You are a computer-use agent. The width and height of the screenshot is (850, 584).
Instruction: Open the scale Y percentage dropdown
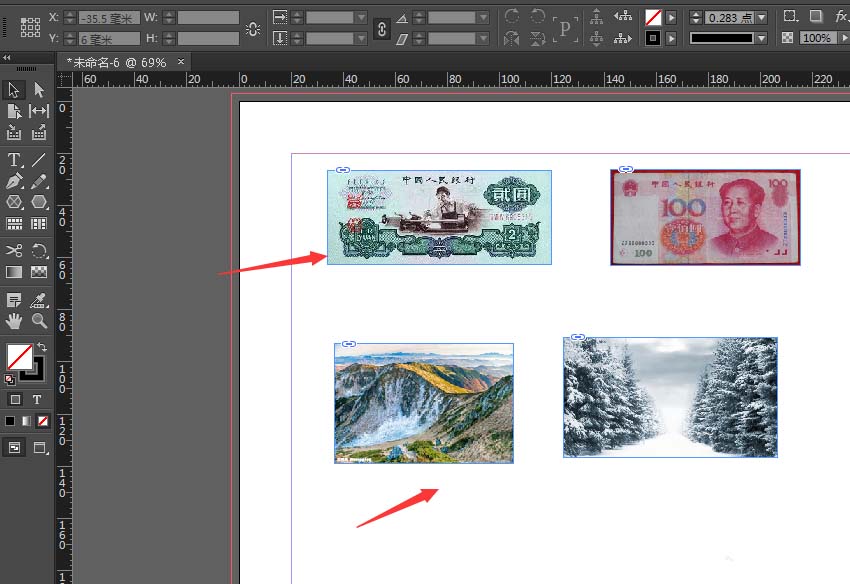click(362, 38)
